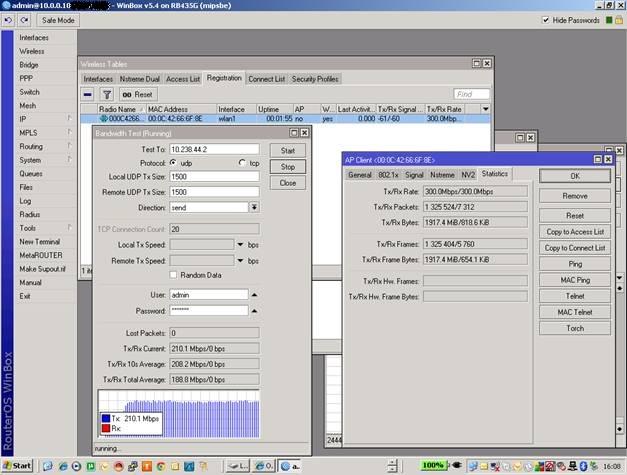
Task: Stop the running bandwidth test
Action: point(288,167)
